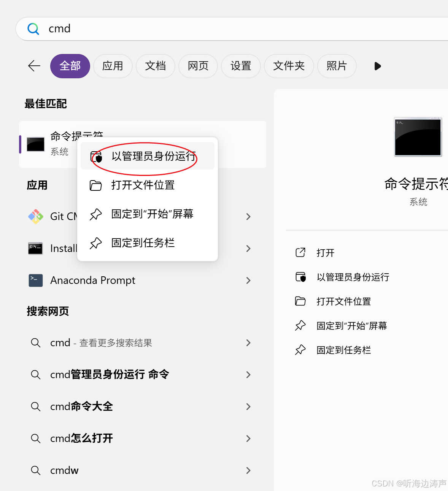The height and width of the screenshot is (491, 448).
Task: Expand chevron for cmdw
Action: point(248,470)
